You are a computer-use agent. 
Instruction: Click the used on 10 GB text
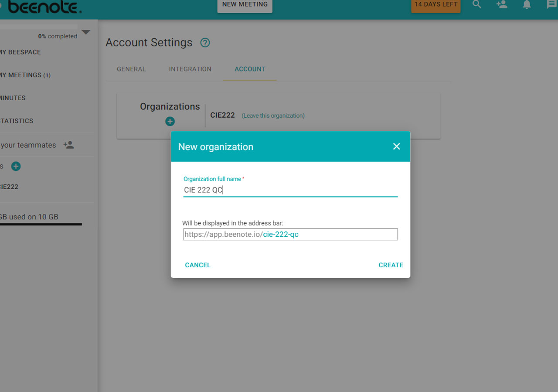coord(34,217)
